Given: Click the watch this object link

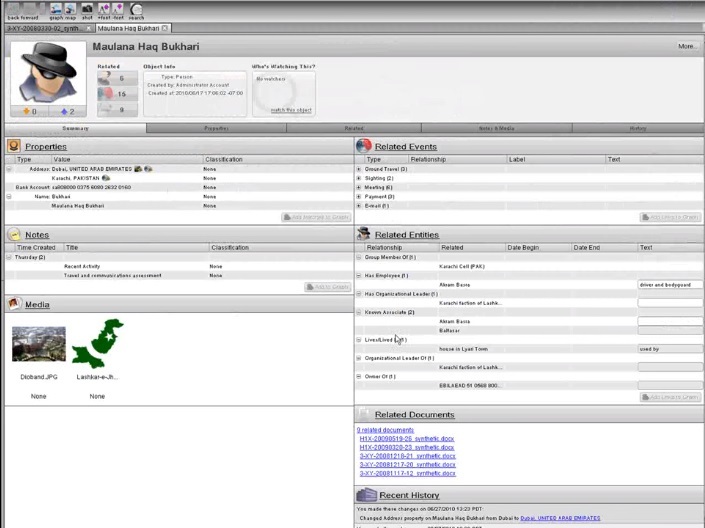Looking at the screenshot, I should pyautogui.click(x=291, y=110).
